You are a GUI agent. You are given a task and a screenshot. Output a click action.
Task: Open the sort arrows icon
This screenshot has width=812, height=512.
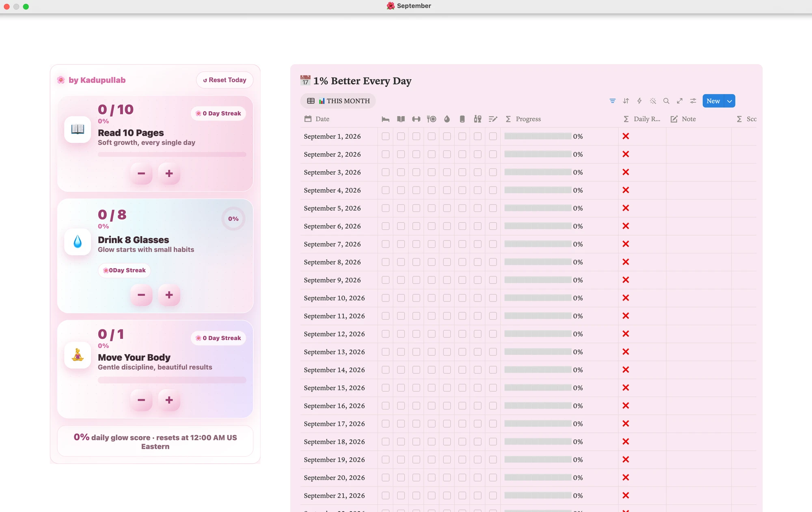[626, 101]
